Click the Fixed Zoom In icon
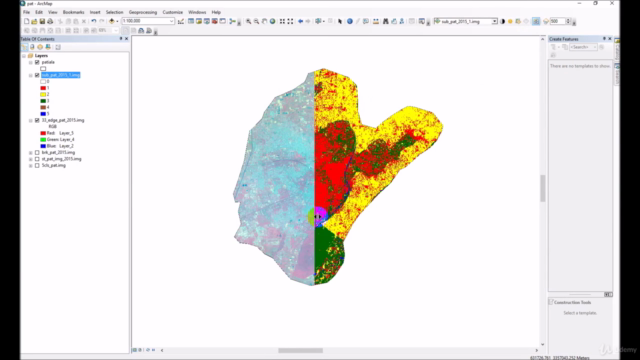The width and height of the screenshot is (640, 360). click(x=282, y=21)
